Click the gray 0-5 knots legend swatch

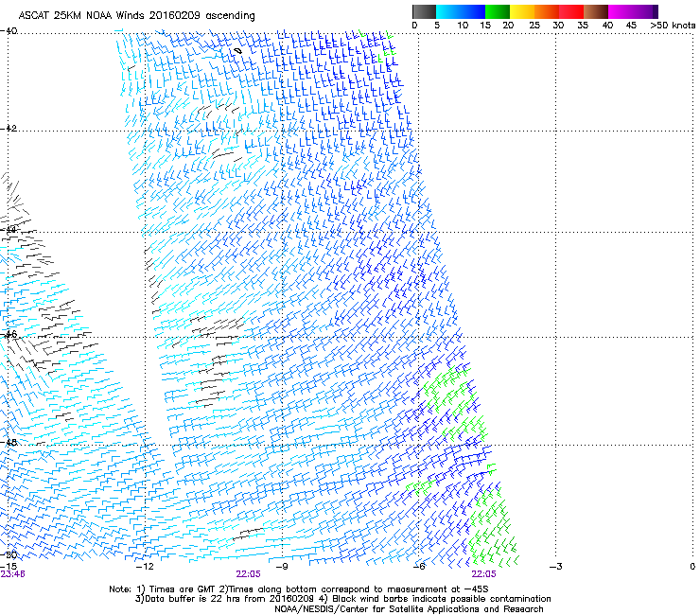(x=424, y=11)
